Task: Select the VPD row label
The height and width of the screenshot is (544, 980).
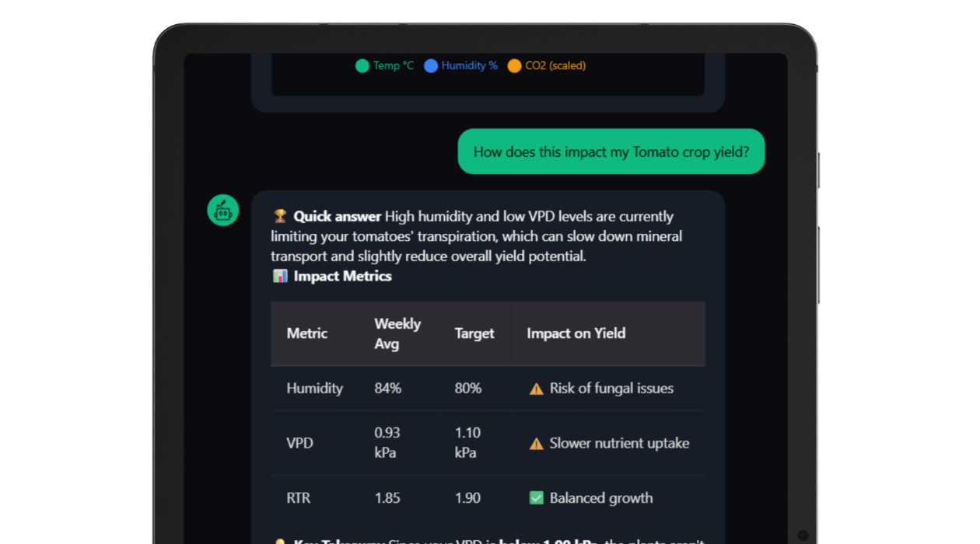Action: pyautogui.click(x=300, y=444)
